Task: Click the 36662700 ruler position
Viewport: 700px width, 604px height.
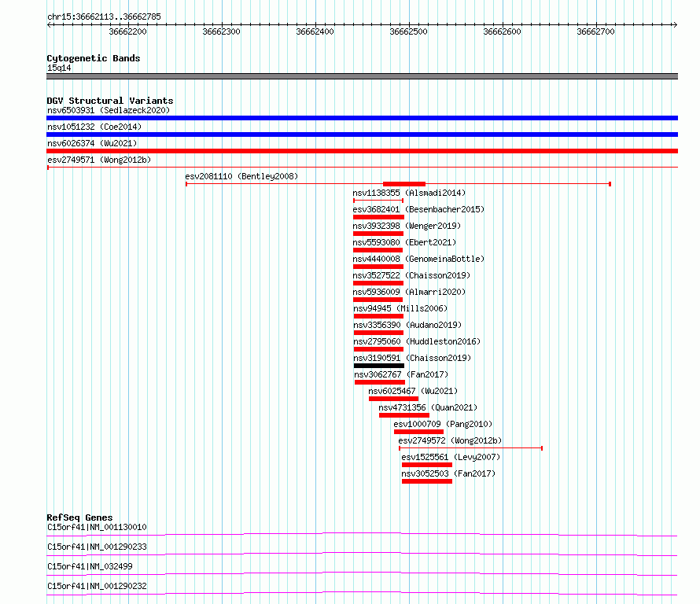Action: click(x=595, y=31)
